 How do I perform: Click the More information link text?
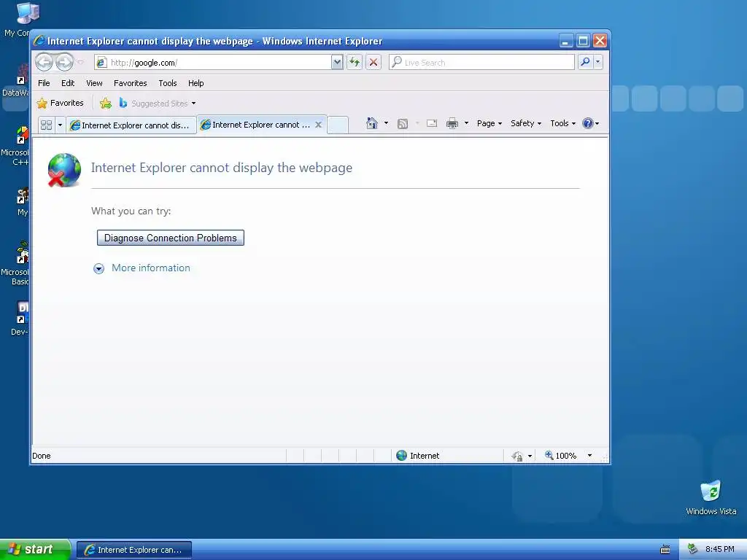click(151, 268)
